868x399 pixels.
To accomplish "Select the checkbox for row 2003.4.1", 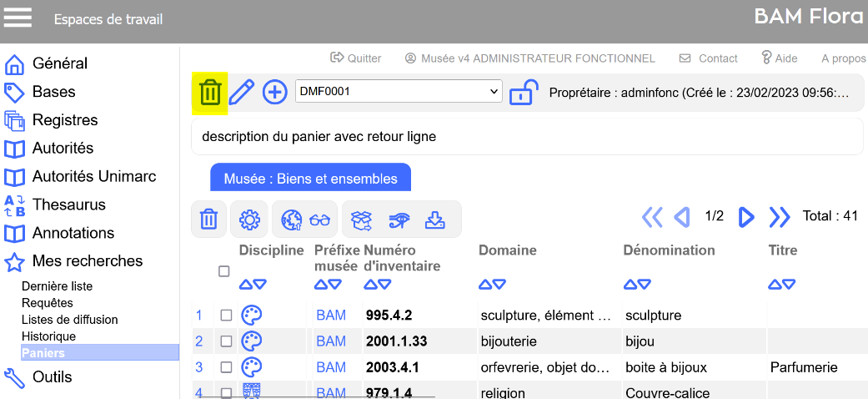I will point(226,367).
